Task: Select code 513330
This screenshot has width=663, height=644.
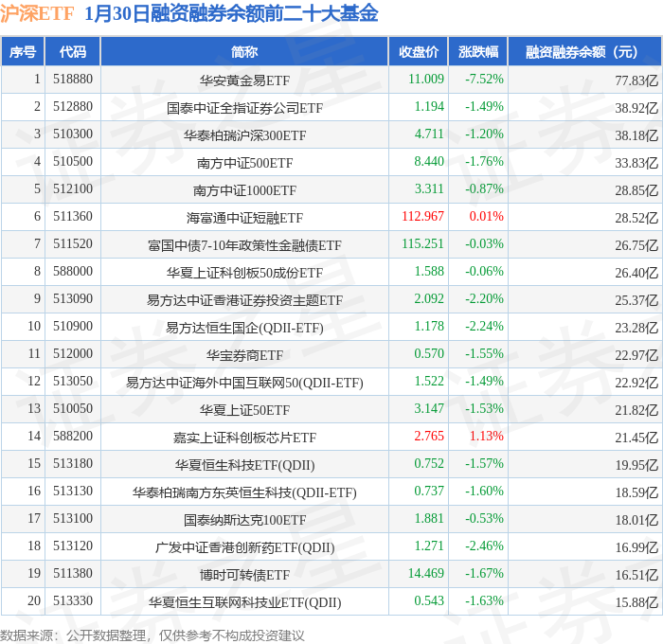Action: tap(73, 600)
